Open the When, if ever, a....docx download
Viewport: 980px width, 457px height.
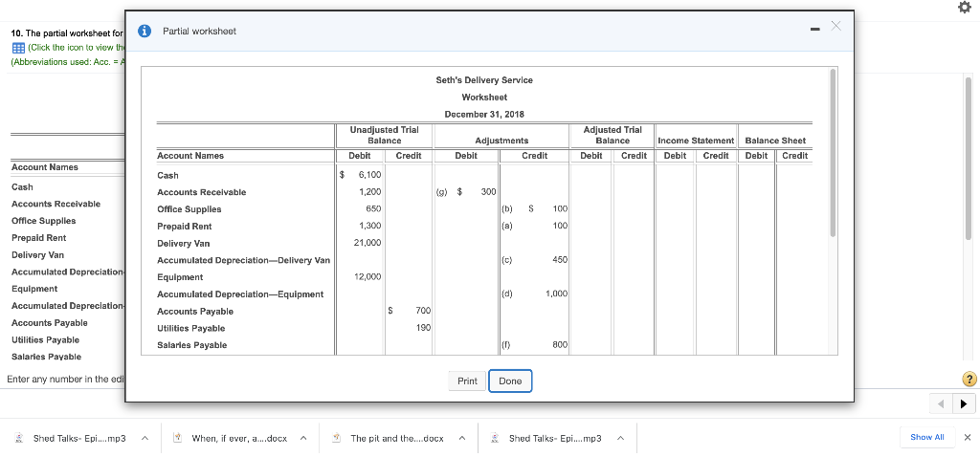pyautogui.click(x=239, y=438)
